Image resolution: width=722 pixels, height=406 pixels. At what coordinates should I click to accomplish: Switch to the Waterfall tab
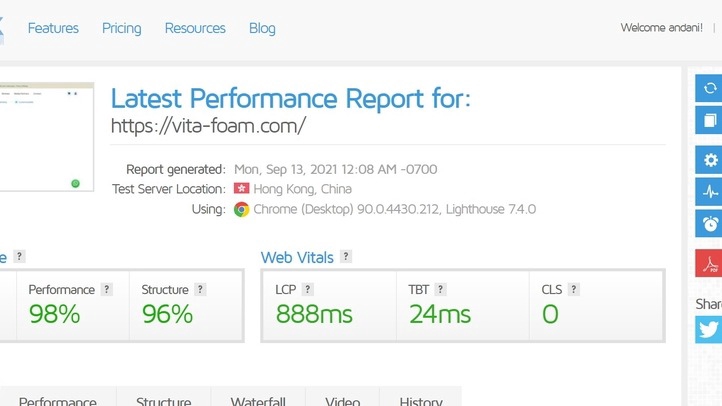[258, 397]
